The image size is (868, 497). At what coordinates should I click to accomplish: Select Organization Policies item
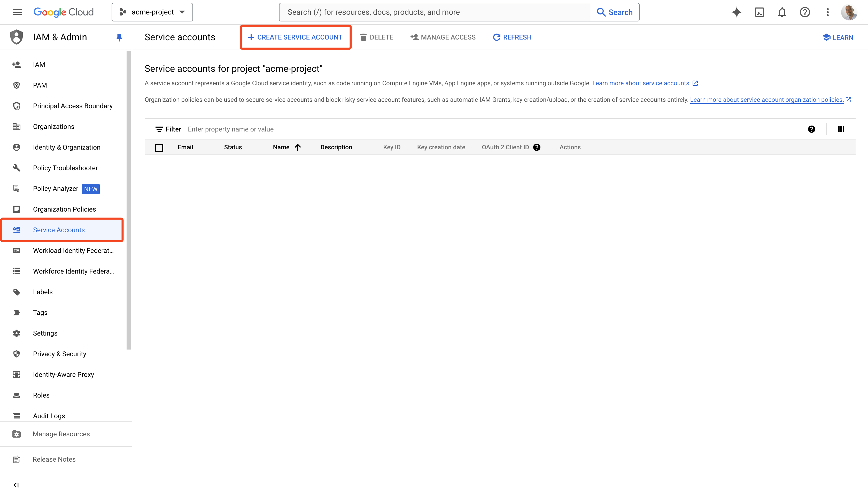click(x=63, y=209)
